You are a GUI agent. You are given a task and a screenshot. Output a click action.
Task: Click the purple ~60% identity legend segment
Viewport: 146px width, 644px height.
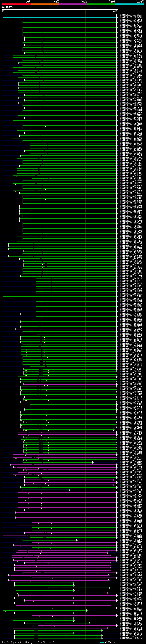(73, 4)
